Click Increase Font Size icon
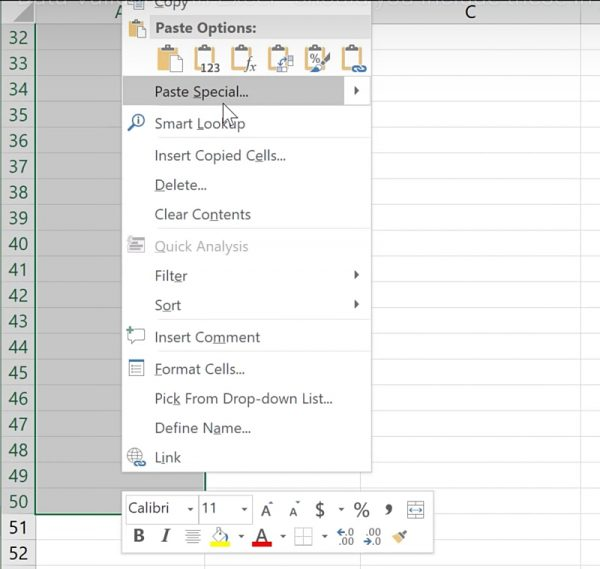 [267, 509]
